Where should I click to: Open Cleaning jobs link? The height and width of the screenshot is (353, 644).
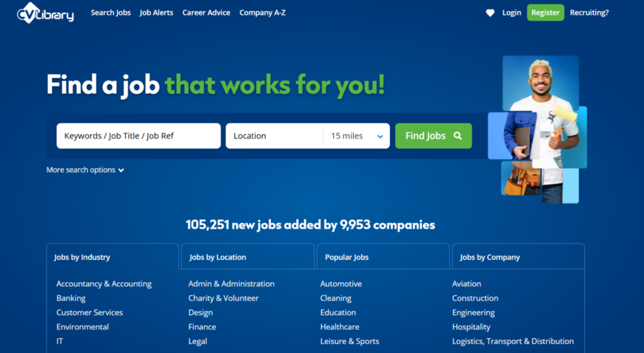335,298
